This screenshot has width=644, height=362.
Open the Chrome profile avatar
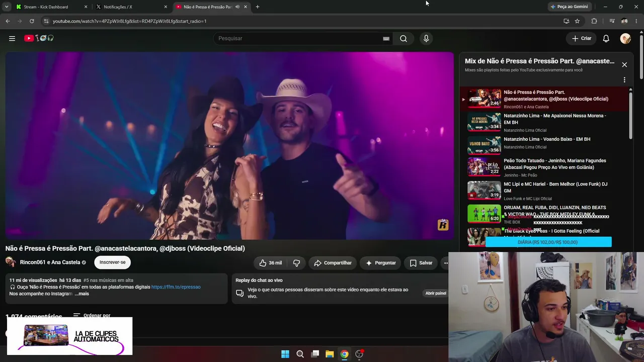coord(624,21)
